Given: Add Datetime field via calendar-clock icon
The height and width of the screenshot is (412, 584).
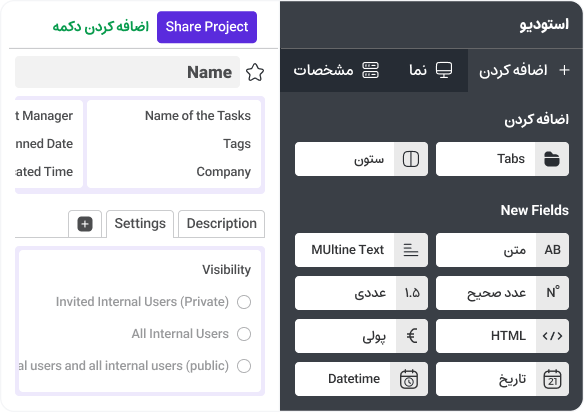Looking at the screenshot, I should point(409,379).
